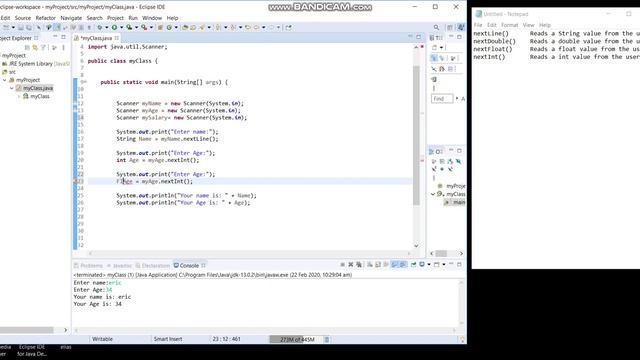Switch to the Declaration tab
The height and width of the screenshot is (360, 640).
click(152, 266)
